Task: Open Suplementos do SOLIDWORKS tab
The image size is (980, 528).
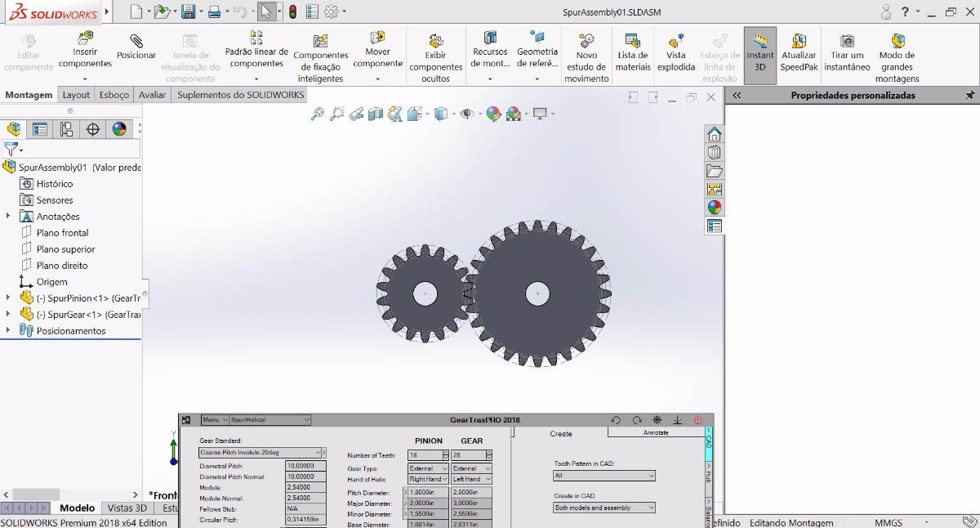Action: tap(241, 95)
